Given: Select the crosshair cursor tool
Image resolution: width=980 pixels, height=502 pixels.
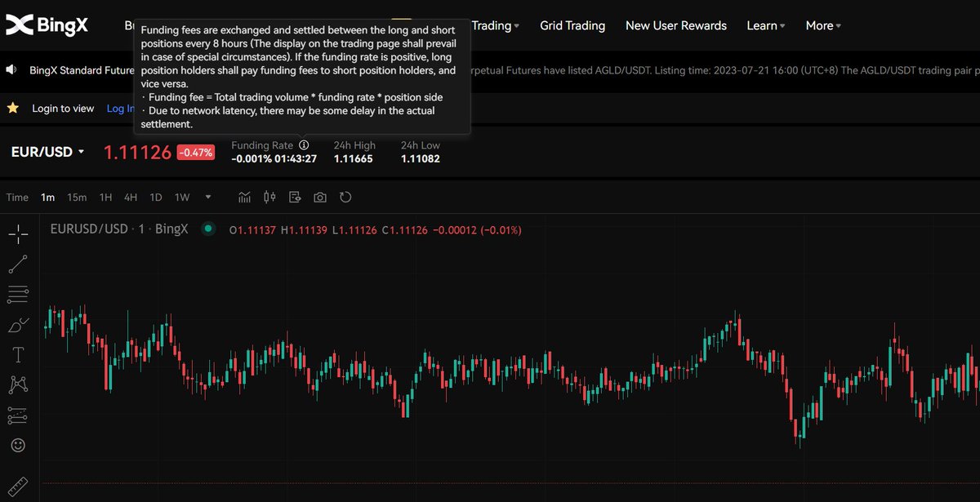Looking at the screenshot, I should click(18, 233).
